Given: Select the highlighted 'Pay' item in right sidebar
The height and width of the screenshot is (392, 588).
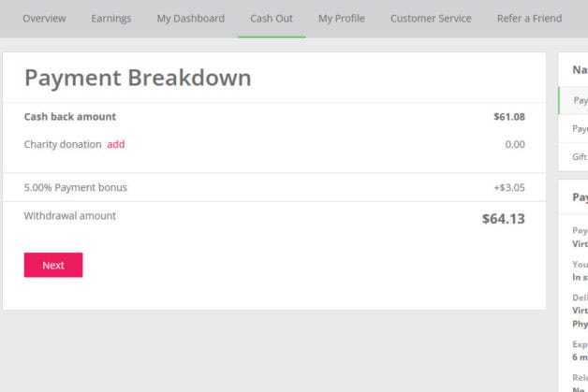Looking at the screenshot, I should click(580, 100).
